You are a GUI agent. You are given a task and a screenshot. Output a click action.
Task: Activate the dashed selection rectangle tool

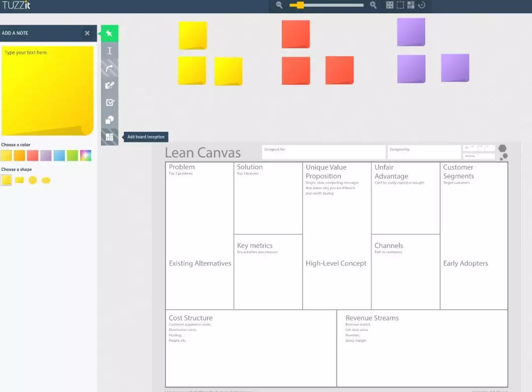click(x=400, y=5)
